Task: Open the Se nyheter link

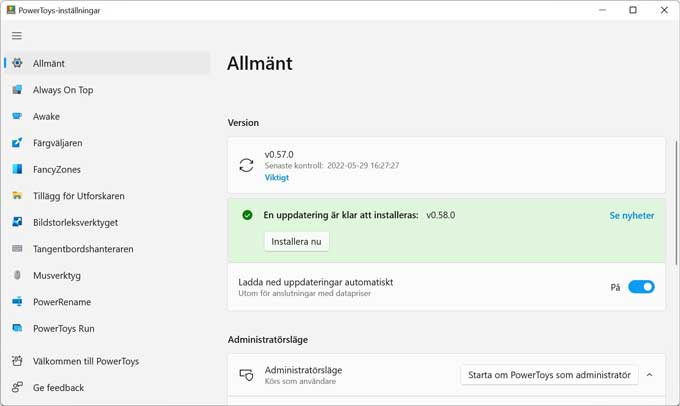Action: pos(631,216)
